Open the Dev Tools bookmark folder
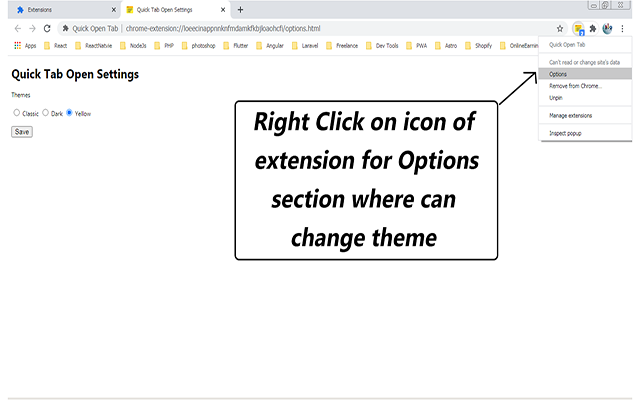The width and height of the screenshot is (640, 400). pyautogui.click(x=382, y=46)
